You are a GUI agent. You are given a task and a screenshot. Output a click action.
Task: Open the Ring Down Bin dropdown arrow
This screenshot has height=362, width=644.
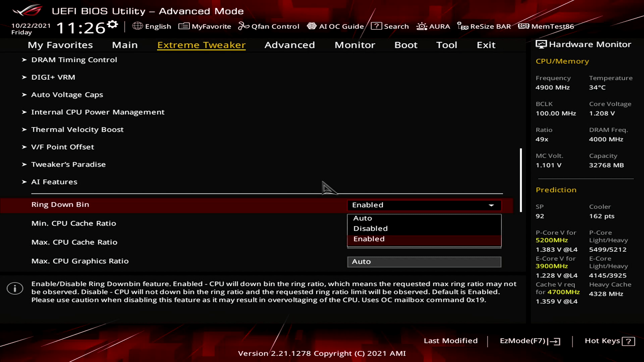[x=491, y=205]
